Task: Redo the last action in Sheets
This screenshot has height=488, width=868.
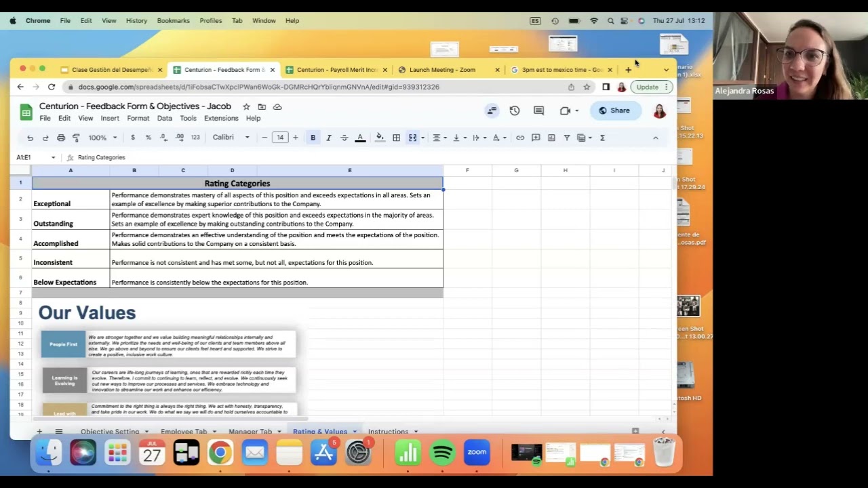Action: [45, 138]
